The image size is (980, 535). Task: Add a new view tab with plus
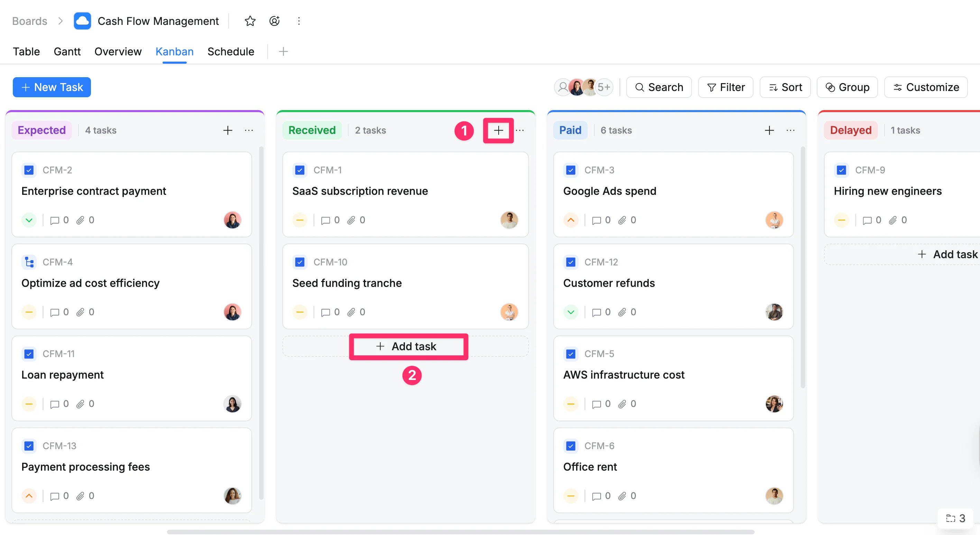[x=283, y=52]
